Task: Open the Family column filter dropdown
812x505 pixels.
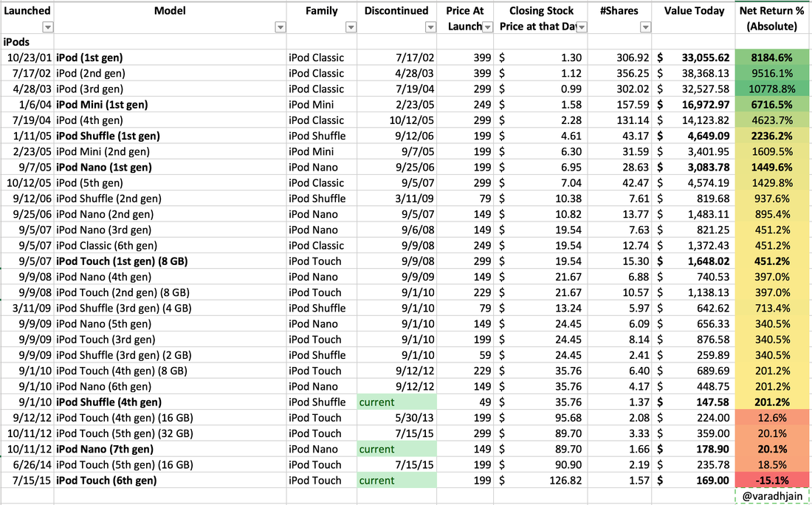Action: point(351,27)
